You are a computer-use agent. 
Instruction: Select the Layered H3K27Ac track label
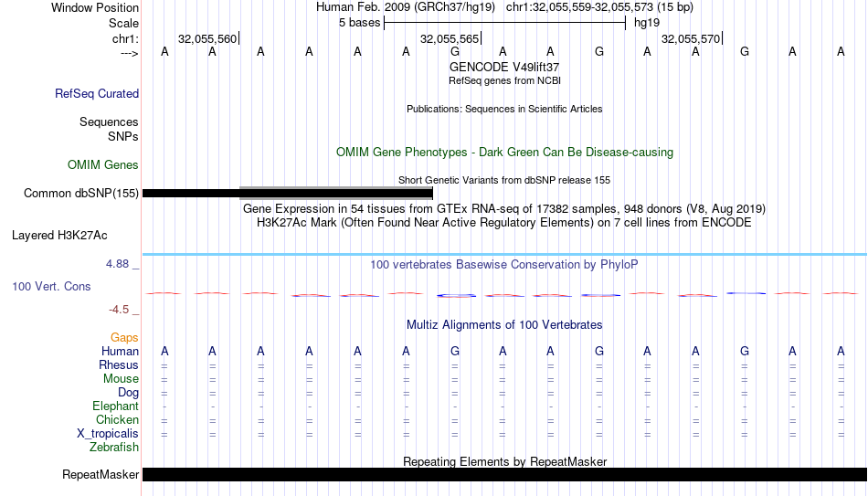click(59, 236)
